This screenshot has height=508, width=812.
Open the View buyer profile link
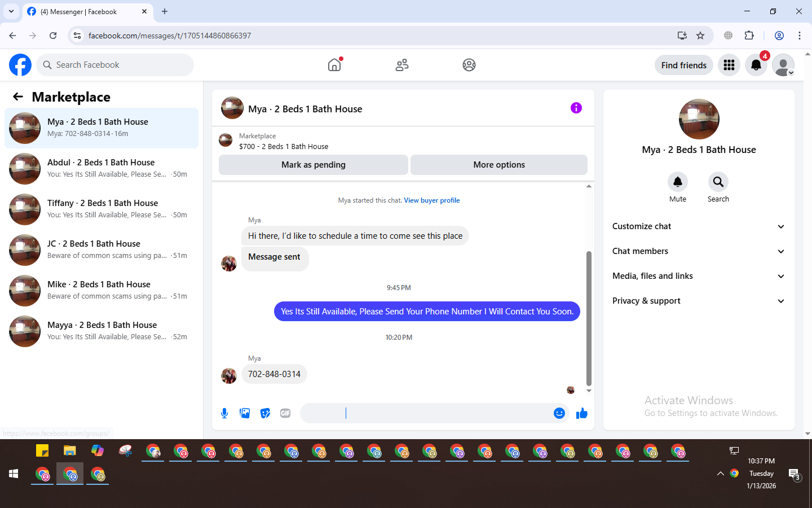(x=432, y=200)
